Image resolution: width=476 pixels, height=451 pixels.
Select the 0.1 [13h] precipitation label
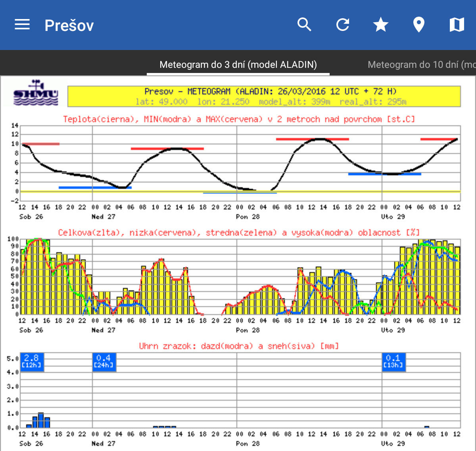coord(393,362)
